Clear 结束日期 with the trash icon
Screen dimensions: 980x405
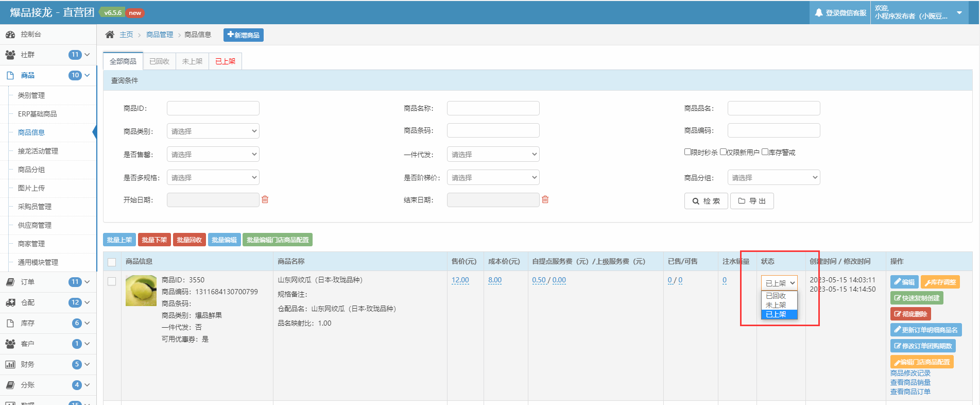(x=545, y=199)
